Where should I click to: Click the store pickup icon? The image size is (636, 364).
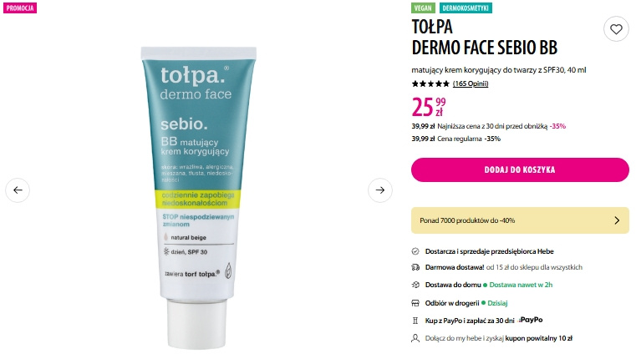(x=415, y=303)
